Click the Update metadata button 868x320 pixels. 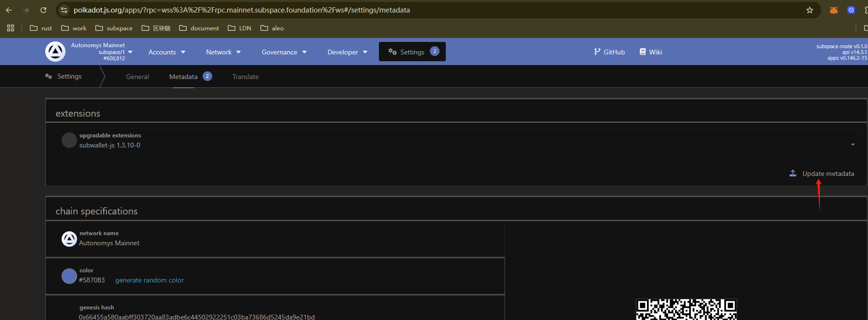pos(828,173)
